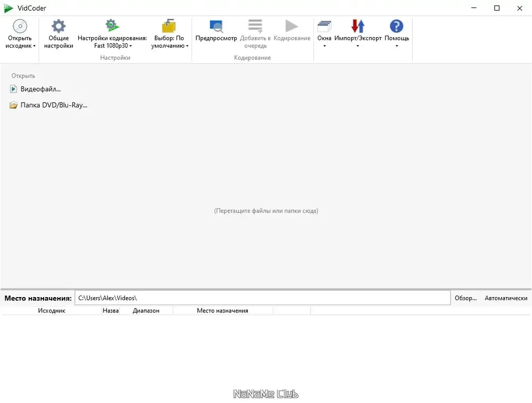
Task: Expand the Выбор: По умолчанию dropdown
Action: (187, 46)
